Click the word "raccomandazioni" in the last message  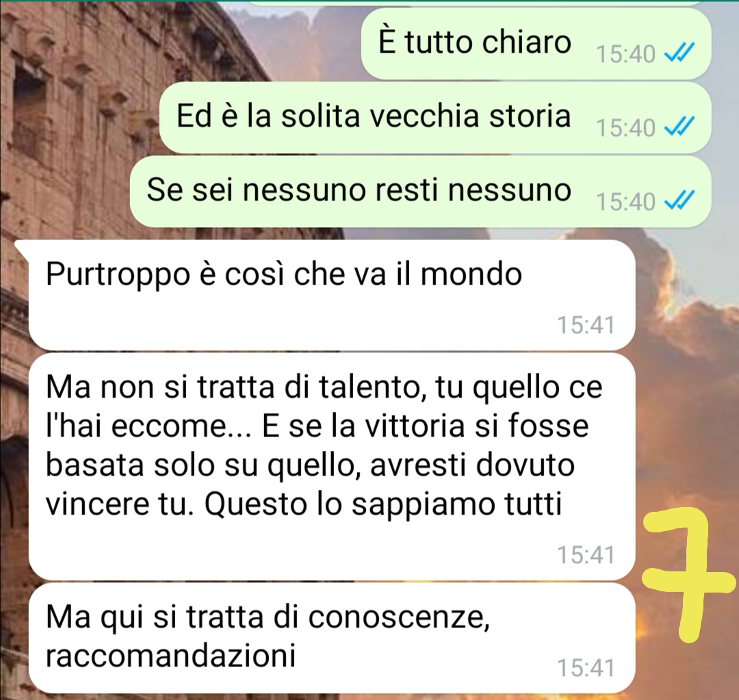click(x=170, y=656)
